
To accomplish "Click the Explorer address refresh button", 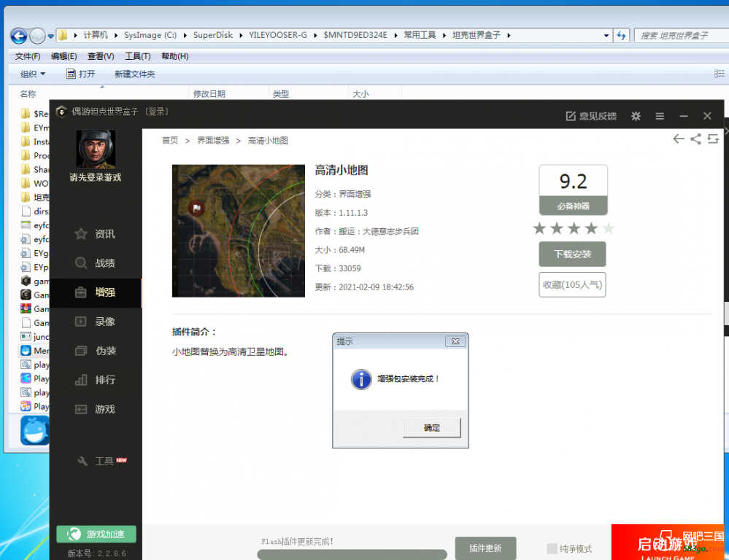I will (x=621, y=35).
